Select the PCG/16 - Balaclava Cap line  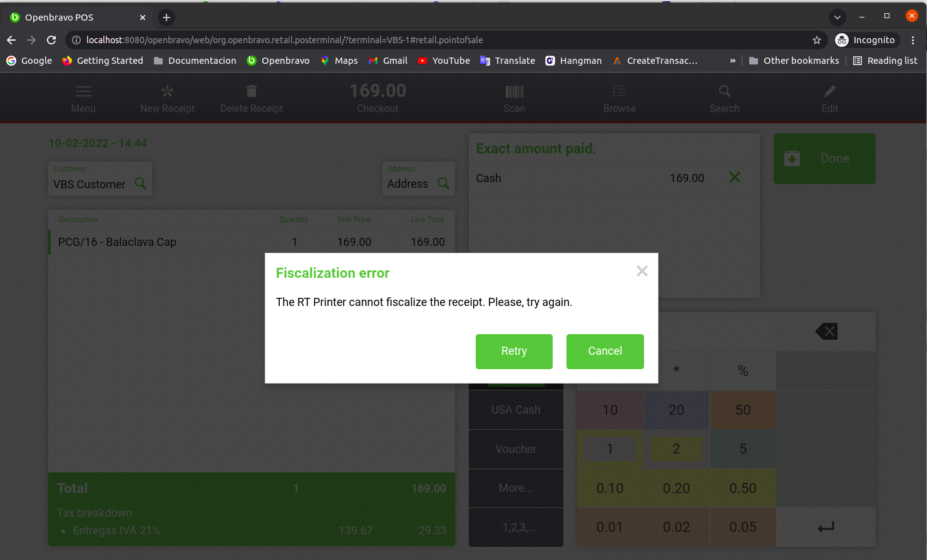coord(252,242)
